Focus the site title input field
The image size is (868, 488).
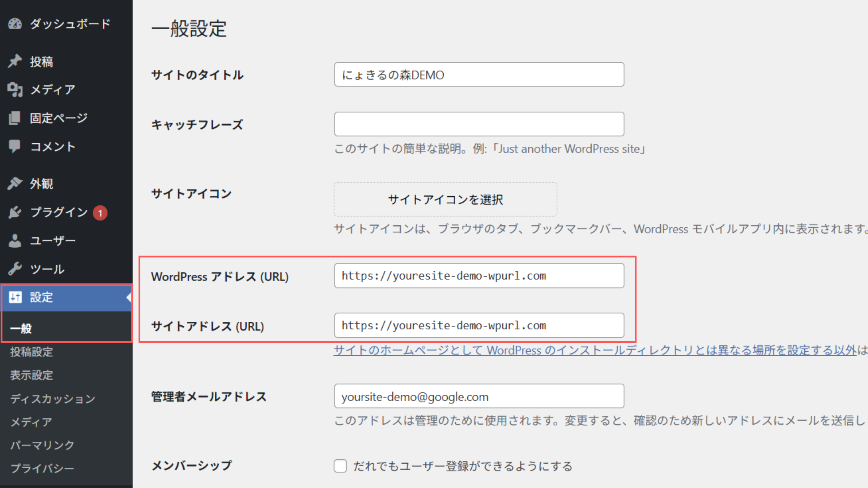[x=479, y=75]
